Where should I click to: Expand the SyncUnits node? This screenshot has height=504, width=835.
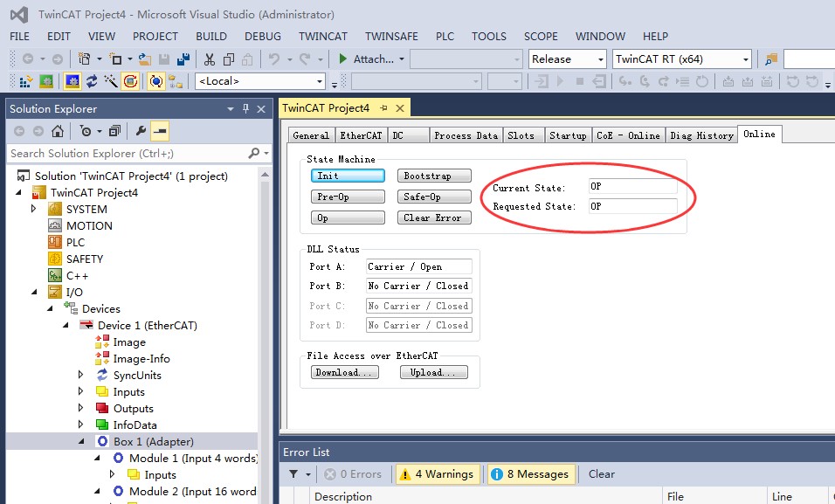pyautogui.click(x=81, y=375)
